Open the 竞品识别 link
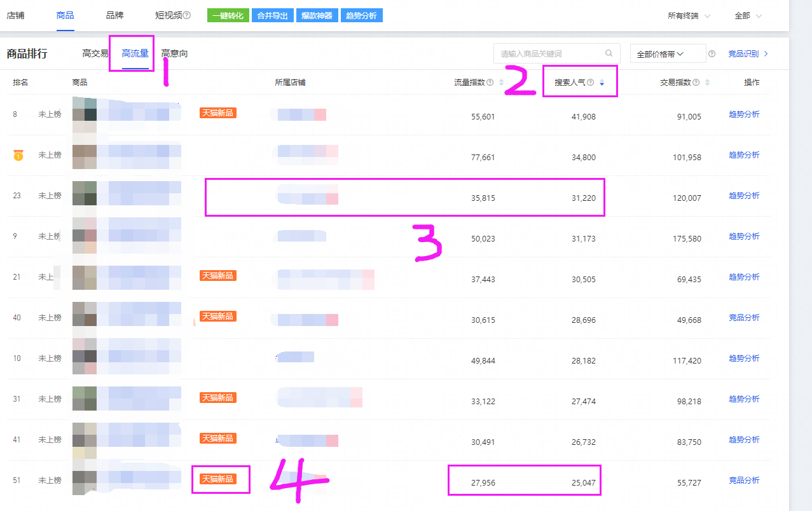Screen dimensions: 812x511 point(748,54)
